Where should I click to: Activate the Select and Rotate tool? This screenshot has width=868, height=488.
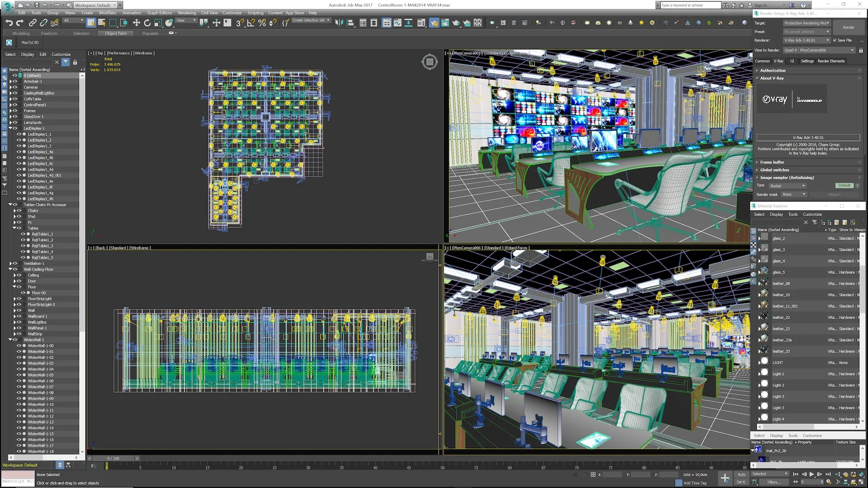point(147,23)
